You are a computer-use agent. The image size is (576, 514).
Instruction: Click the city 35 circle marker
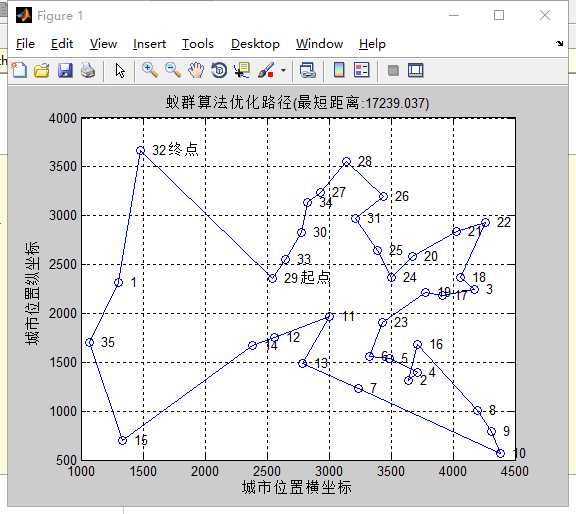(90, 342)
